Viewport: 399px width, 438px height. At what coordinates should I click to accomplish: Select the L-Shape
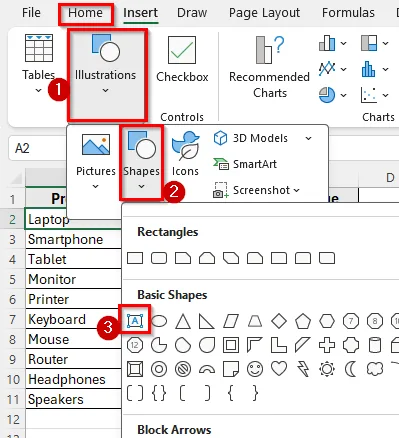click(x=279, y=345)
